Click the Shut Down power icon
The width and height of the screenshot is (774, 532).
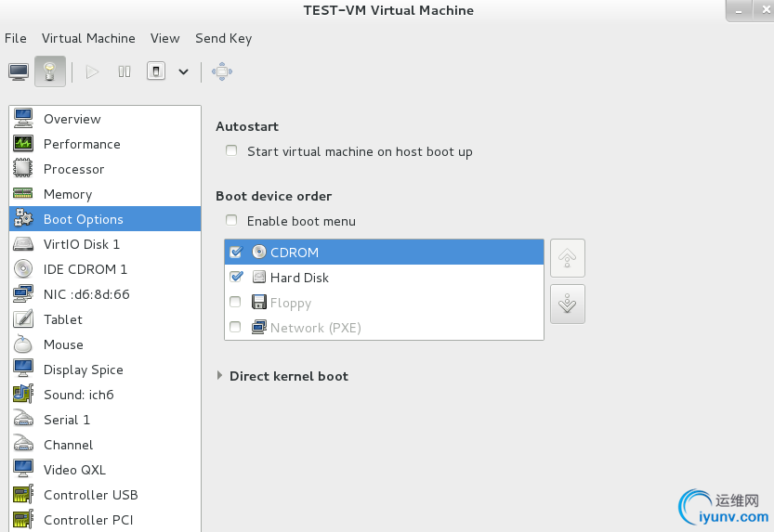(156, 71)
